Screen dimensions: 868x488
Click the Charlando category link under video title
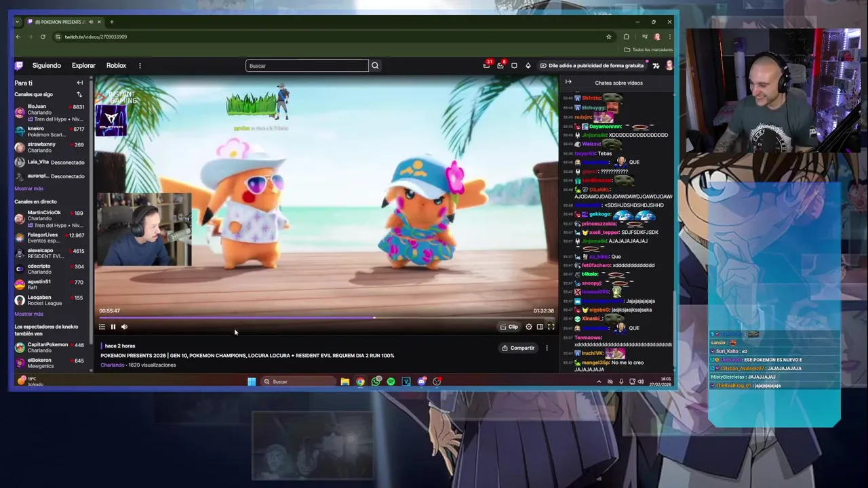[113, 365]
